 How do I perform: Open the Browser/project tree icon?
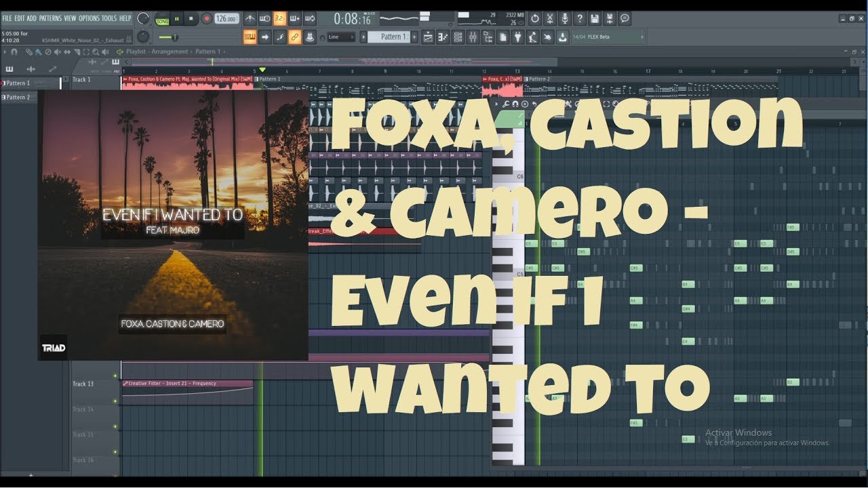pyautogui.click(x=488, y=37)
